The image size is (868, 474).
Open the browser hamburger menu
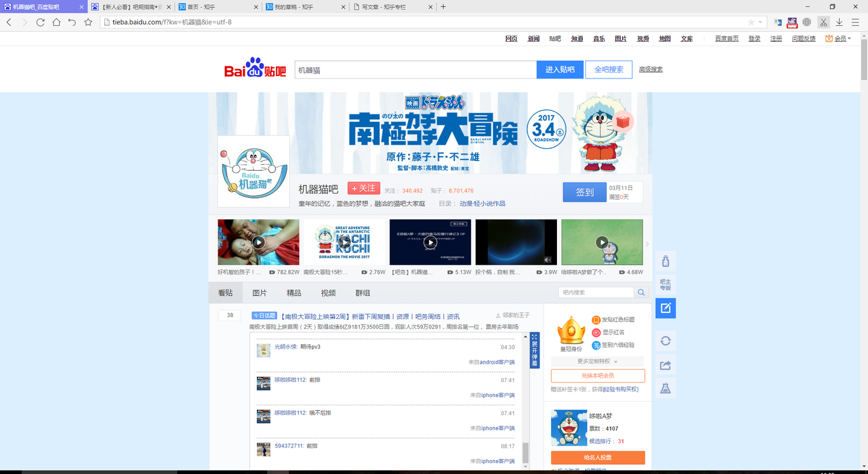point(855,22)
